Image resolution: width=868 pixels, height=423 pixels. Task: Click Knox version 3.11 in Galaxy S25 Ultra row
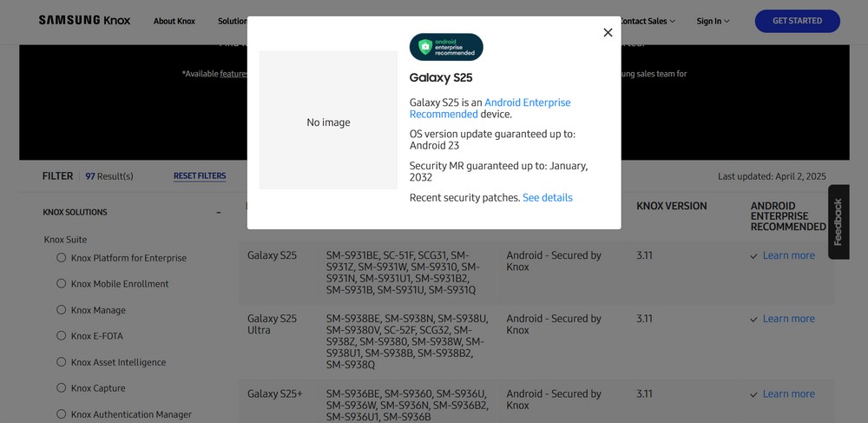tap(644, 319)
